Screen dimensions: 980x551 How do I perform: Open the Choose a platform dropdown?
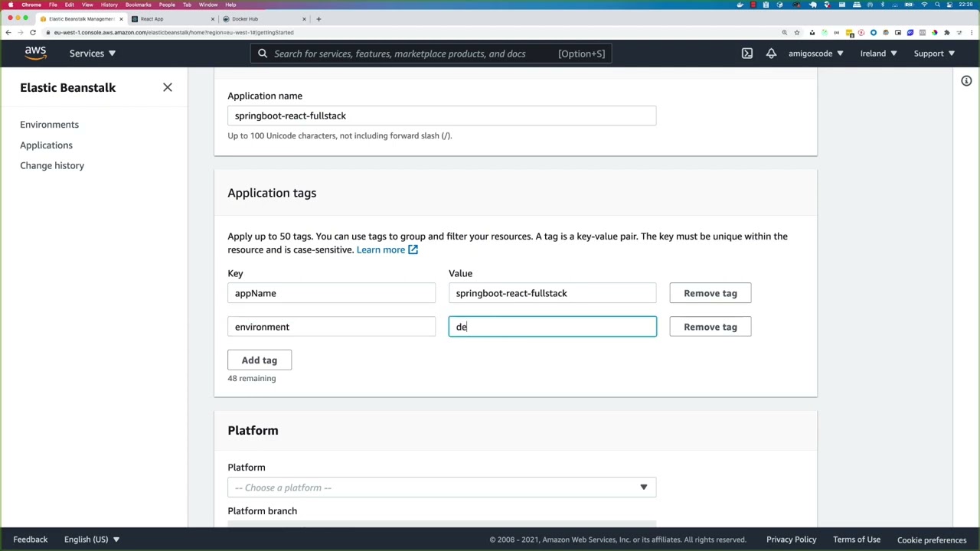pos(442,487)
